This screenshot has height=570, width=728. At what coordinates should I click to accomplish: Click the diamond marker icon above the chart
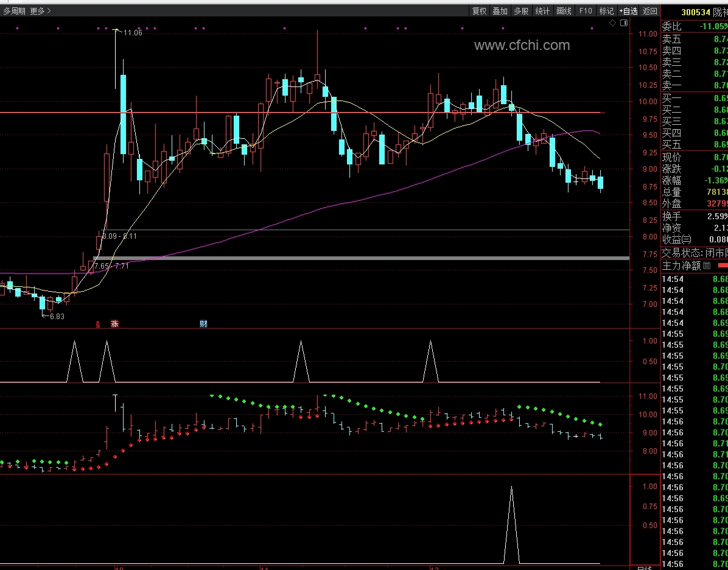pos(613,23)
